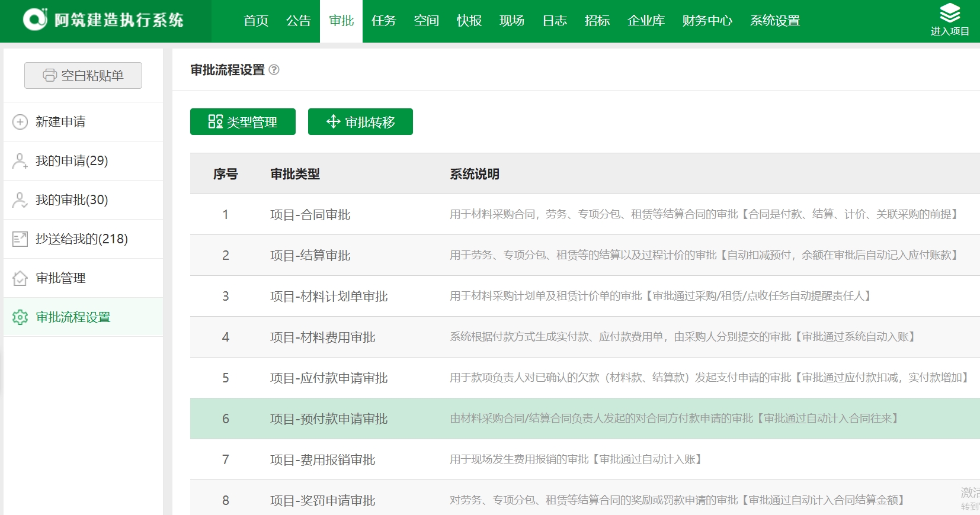Open the 空间 menu
The image size is (980, 515).
click(427, 21)
